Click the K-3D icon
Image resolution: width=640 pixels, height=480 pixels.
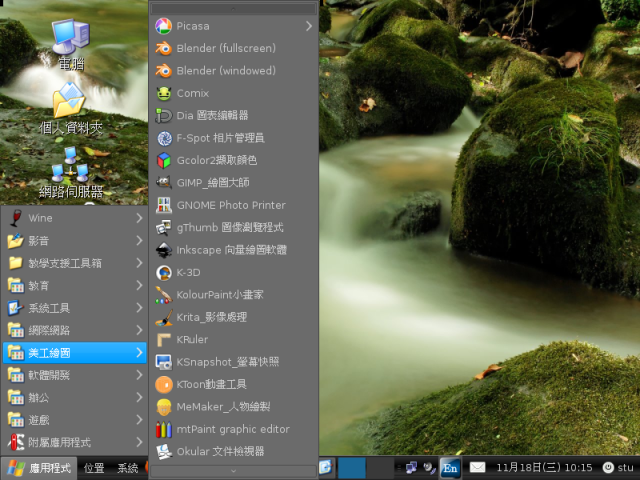tap(164, 272)
